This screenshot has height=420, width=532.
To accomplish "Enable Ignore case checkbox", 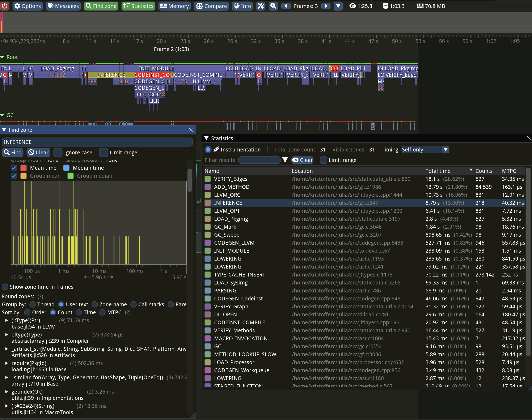I will pos(58,153).
